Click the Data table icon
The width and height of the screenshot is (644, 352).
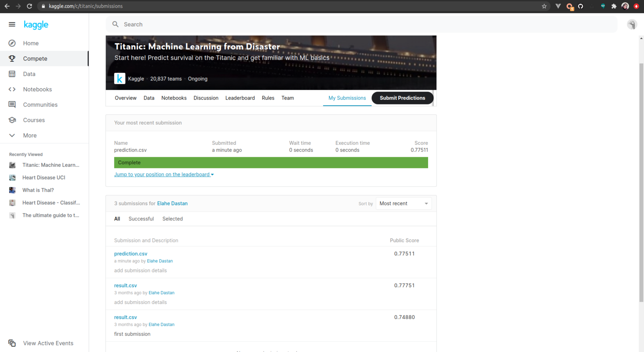[x=12, y=74]
